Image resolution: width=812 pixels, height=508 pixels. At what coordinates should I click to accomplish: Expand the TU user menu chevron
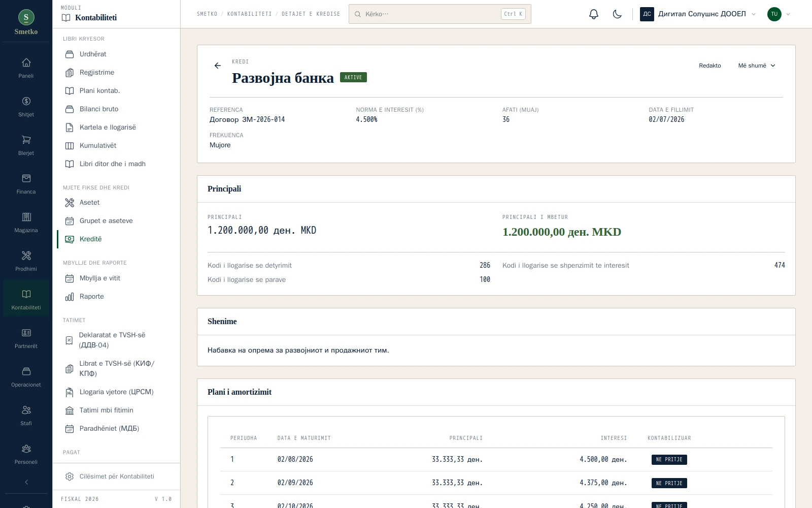pos(788,14)
